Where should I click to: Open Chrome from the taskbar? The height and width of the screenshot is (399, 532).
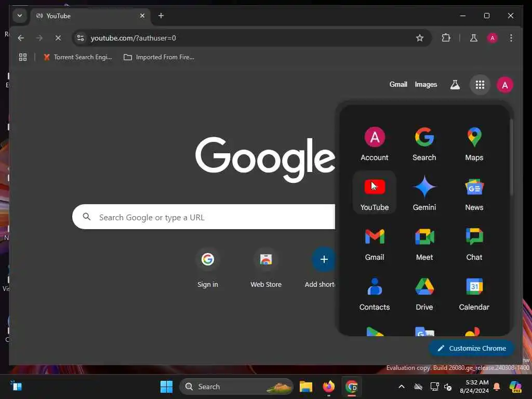click(352, 387)
